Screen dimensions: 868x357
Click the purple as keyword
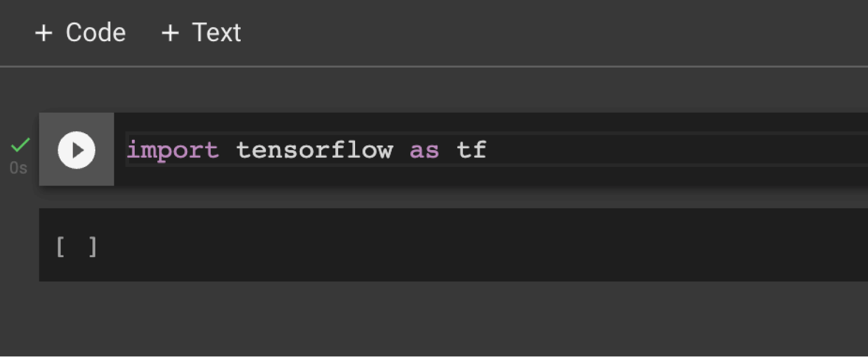(x=424, y=151)
